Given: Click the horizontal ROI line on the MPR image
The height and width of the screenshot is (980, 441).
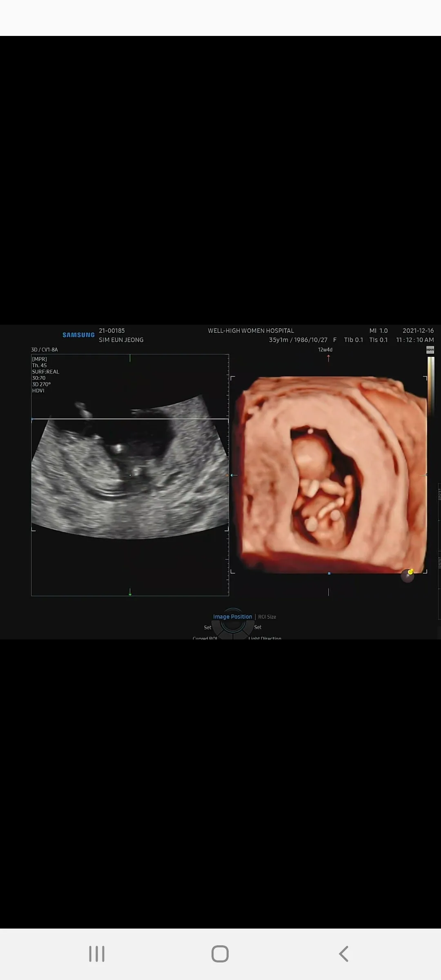Looking at the screenshot, I should point(130,419).
